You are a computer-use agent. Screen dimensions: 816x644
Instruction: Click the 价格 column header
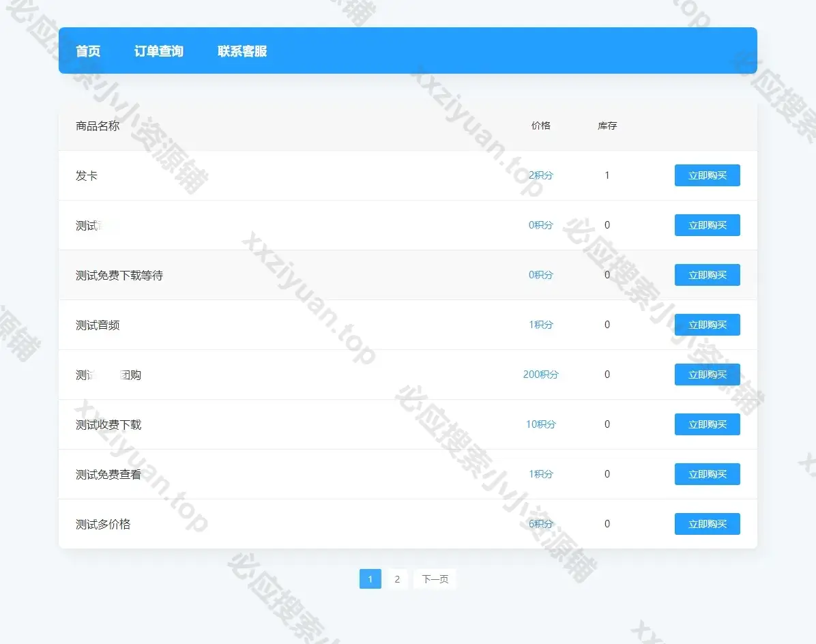click(540, 126)
